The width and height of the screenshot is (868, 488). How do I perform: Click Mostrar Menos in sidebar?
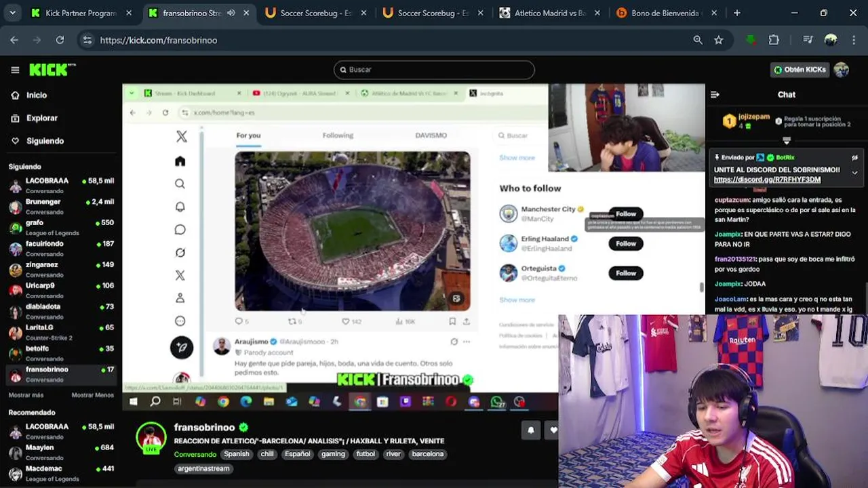(93, 395)
